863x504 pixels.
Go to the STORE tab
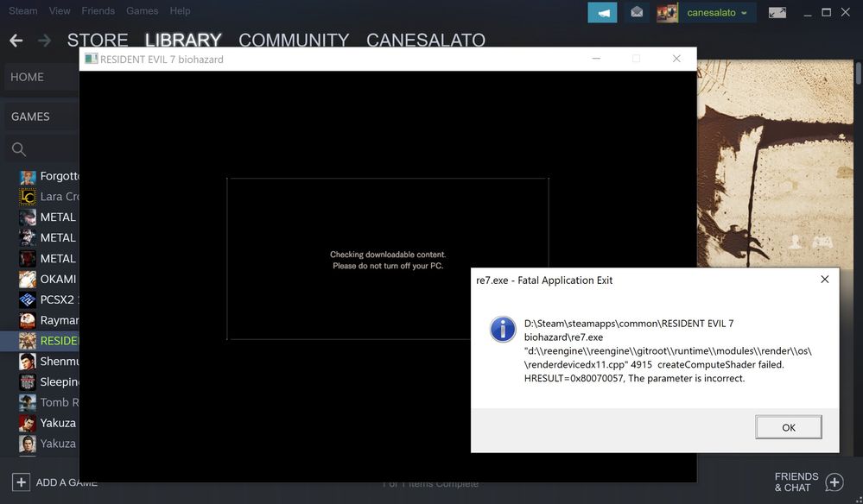(x=98, y=40)
